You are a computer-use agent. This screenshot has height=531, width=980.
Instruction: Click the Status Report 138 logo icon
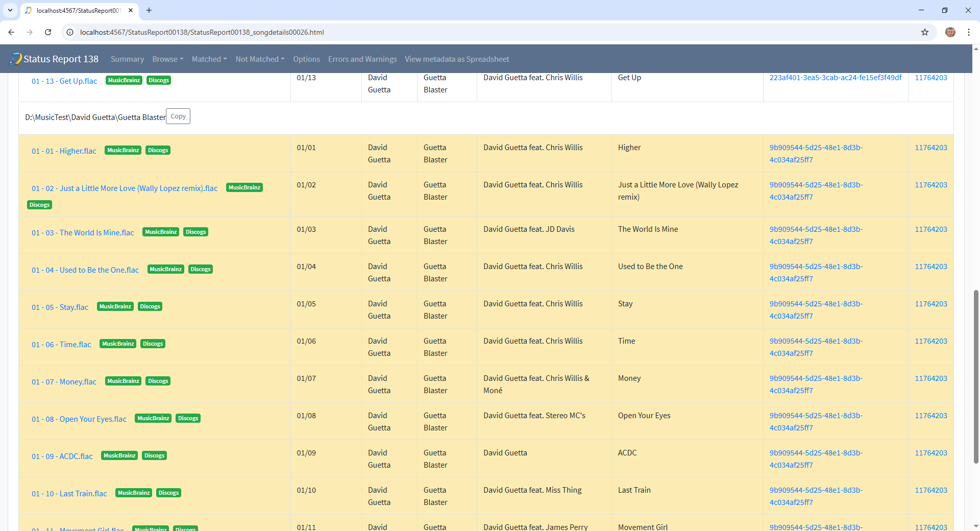pyautogui.click(x=15, y=59)
